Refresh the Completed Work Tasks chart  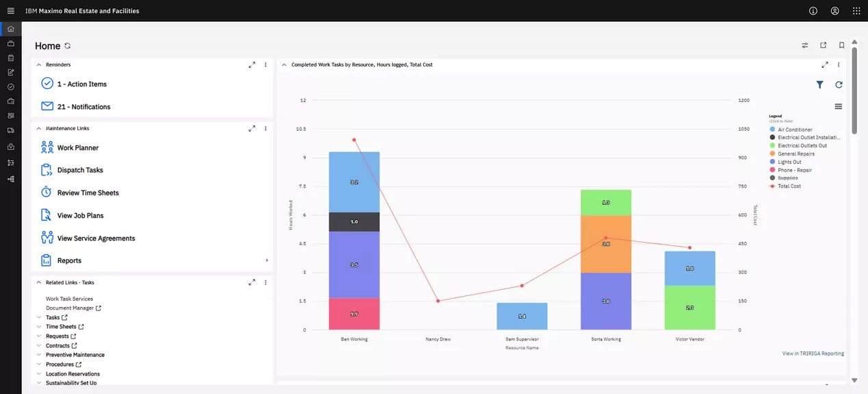(x=839, y=85)
